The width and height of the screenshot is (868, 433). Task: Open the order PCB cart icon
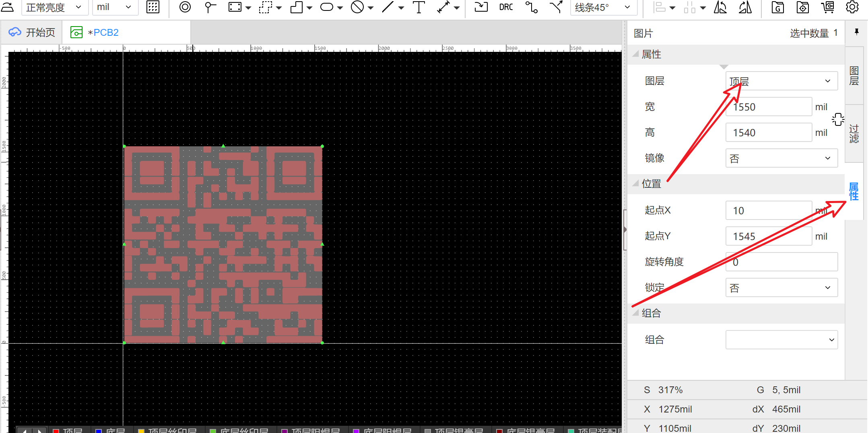(828, 7)
